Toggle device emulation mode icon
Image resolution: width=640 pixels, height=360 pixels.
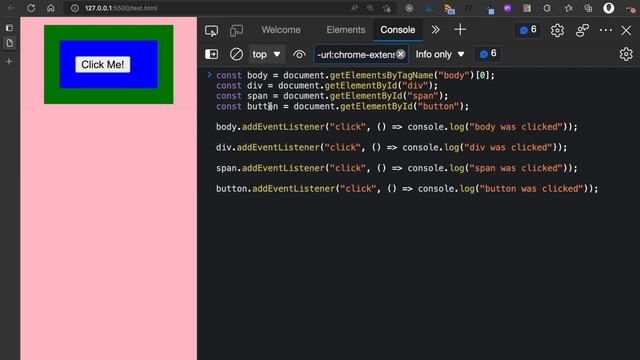coord(236,30)
